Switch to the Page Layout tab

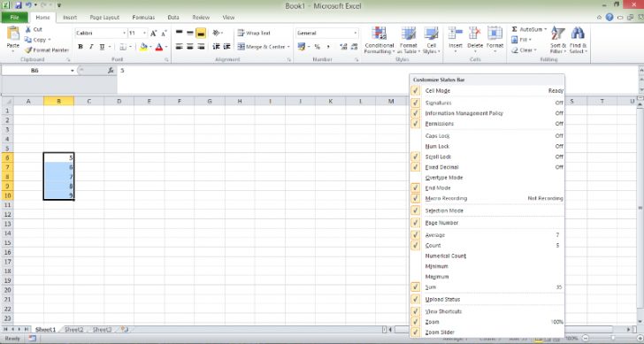click(104, 17)
